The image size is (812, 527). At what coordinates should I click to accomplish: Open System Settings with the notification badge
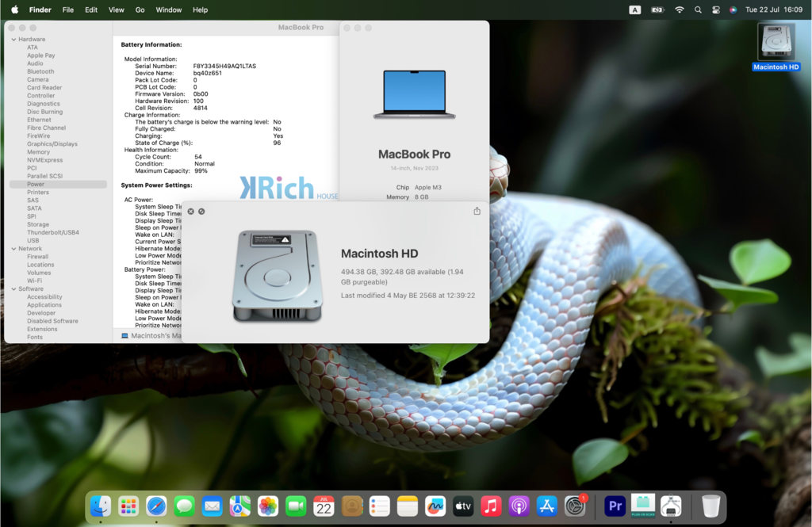[x=575, y=506]
